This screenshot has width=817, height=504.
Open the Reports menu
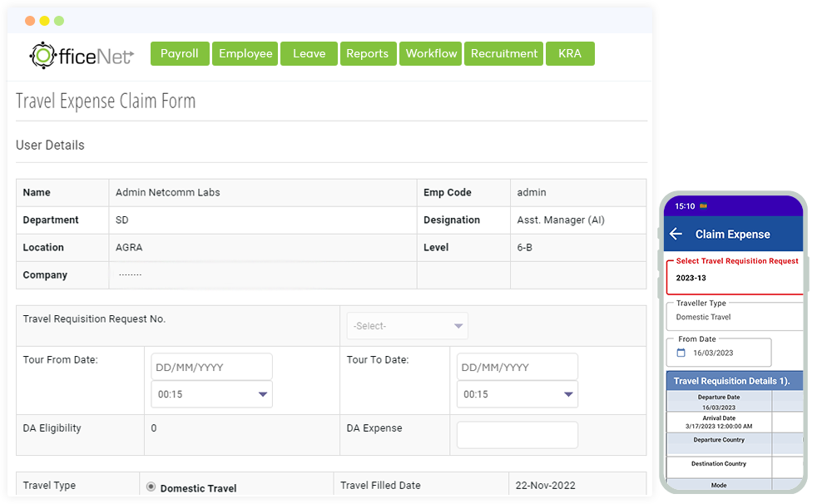tap(368, 53)
